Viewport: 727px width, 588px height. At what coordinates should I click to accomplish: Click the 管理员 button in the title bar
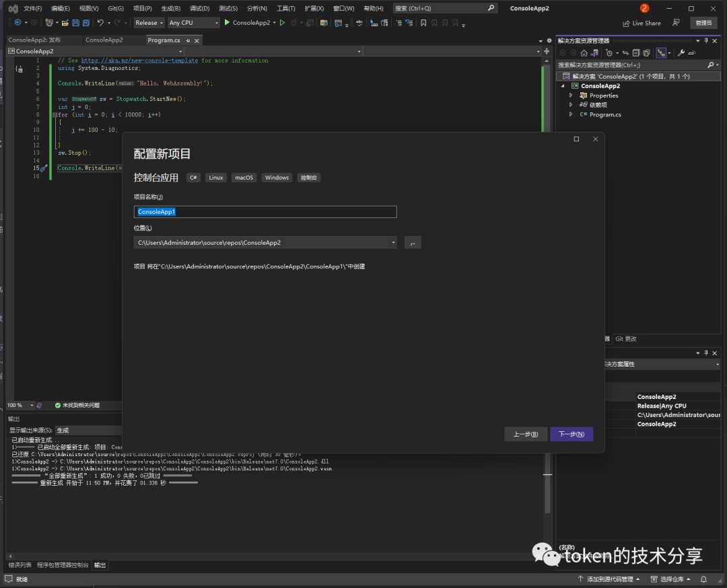(x=703, y=23)
